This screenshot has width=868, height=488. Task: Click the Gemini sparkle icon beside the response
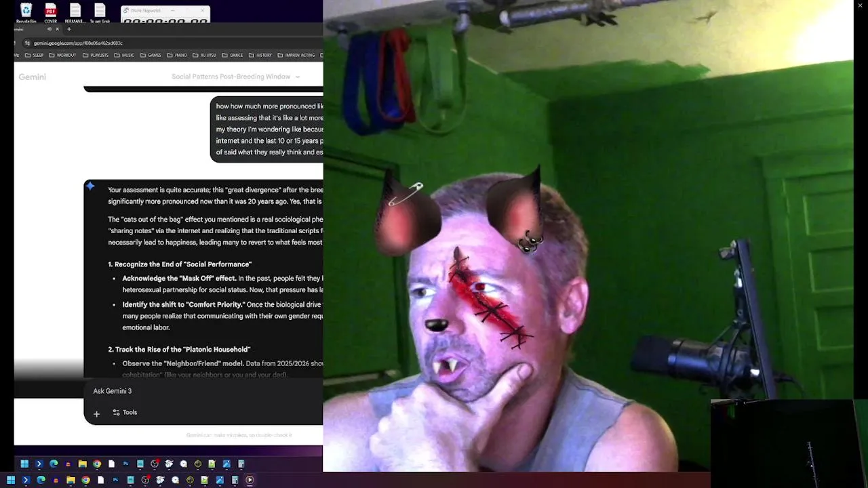90,186
